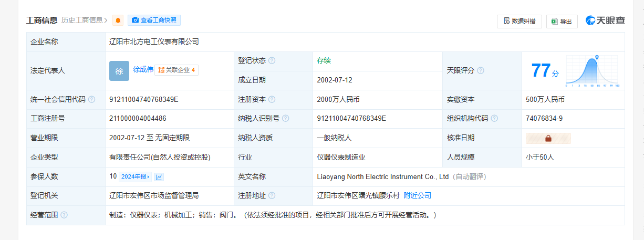Click help icon next to 统一社会信用代码
Image resolution: width=644 pixels, height=240 pixels.
(92, 99)
